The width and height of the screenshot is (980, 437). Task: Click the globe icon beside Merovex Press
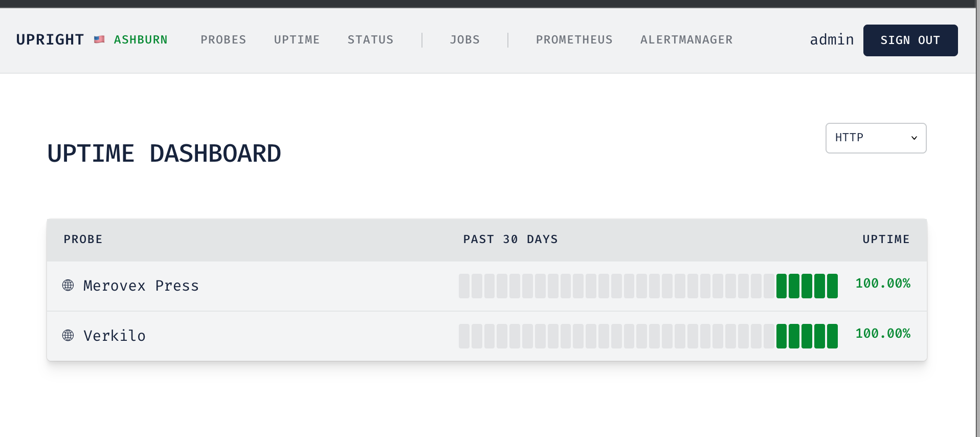pos(68,286)
